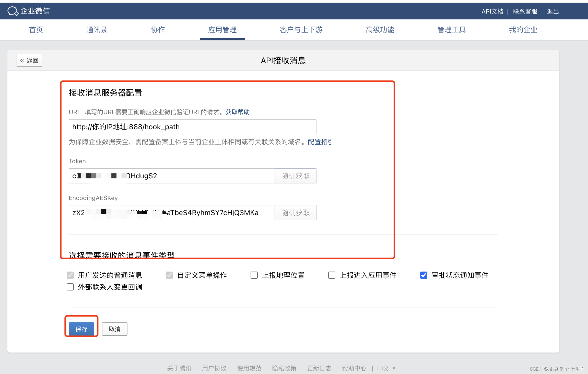Open the 客户与上下游 tab

[x=301, y=30]
